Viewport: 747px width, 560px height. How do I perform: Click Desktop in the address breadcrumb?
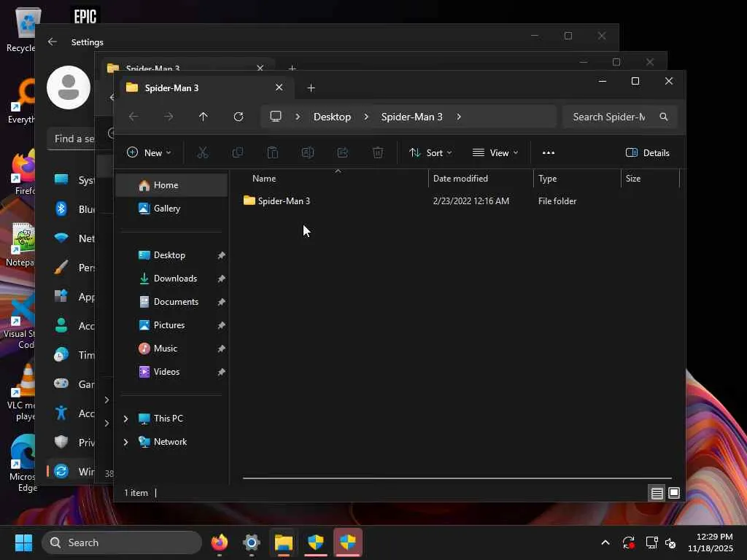tap(332, 117)
